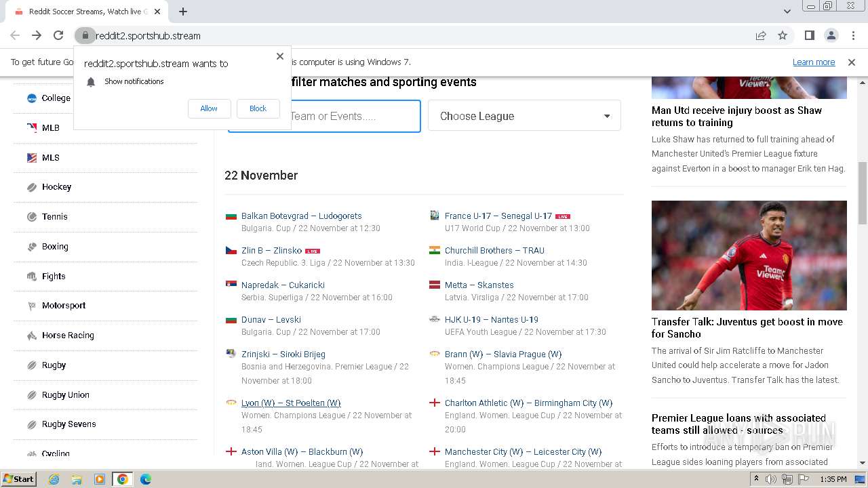This screenshot has width=868, height=488.
Task: Click the Hockey icon in sidebar
Action: tap(32, 187)
